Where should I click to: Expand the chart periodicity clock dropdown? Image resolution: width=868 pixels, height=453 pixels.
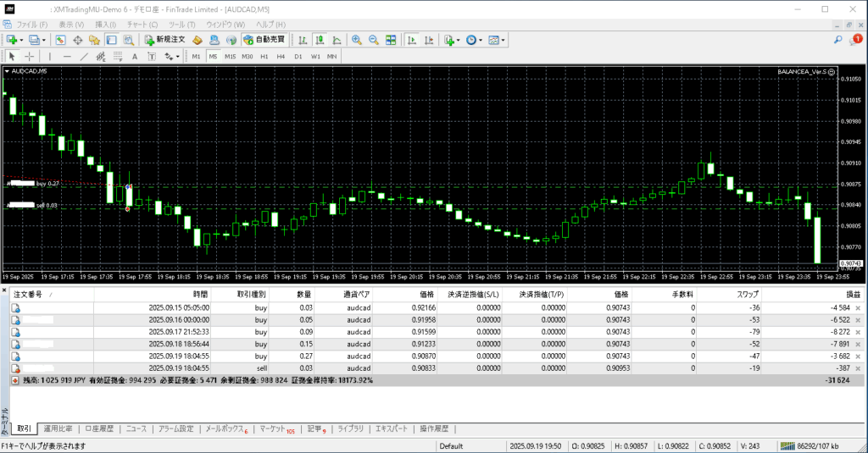481,40
